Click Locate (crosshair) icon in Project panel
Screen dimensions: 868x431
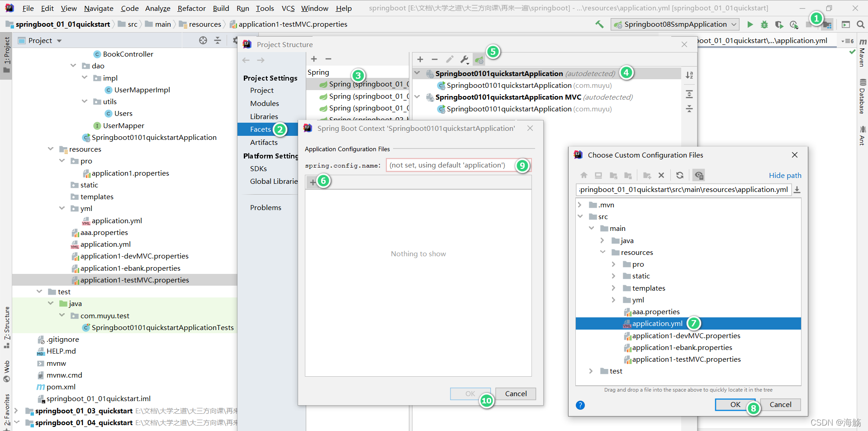203,40
